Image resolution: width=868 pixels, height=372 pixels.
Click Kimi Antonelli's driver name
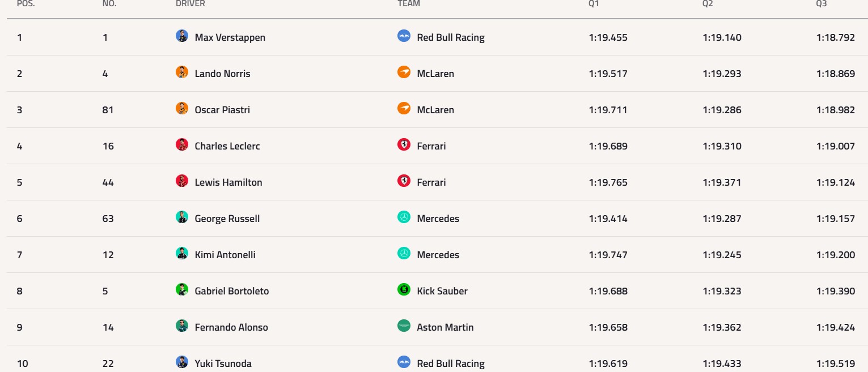pyautogui.click(x=225, y=255)
